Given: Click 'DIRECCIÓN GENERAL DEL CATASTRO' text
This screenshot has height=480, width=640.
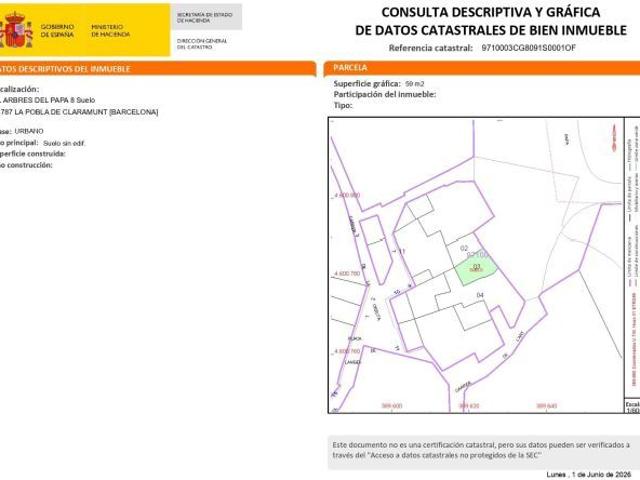Looking at the screenshot, I should coord(202,44).
